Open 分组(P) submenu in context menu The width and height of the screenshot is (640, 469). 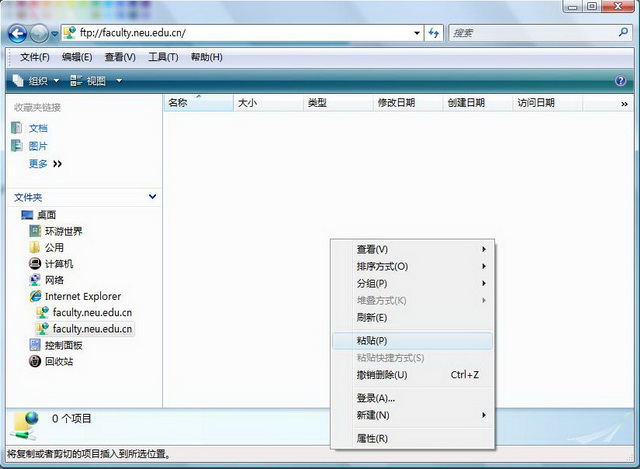(413, 283)
